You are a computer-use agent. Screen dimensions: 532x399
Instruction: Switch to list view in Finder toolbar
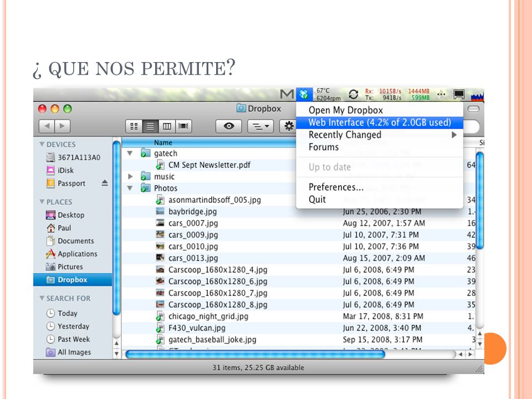(x=150, y=126)
